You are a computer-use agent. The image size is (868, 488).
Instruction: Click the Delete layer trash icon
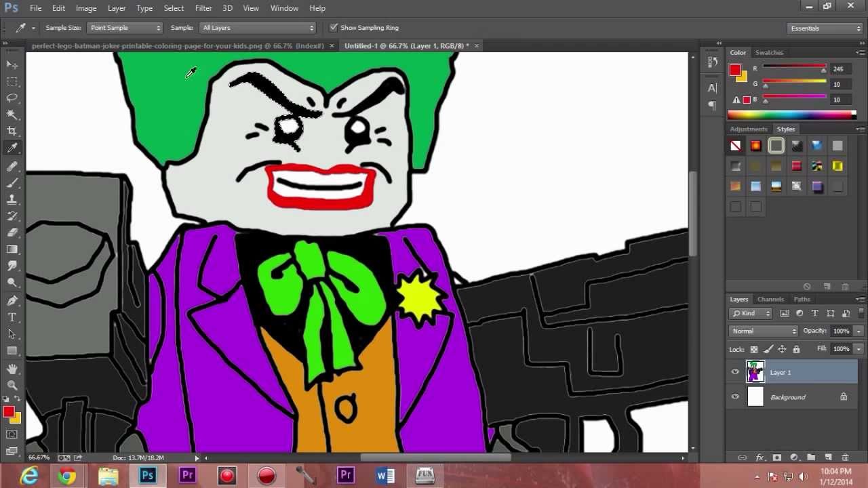pos(845,457)
